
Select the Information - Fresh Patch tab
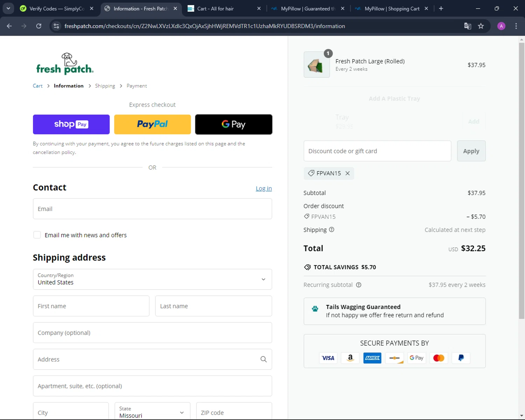pos(141,8)
